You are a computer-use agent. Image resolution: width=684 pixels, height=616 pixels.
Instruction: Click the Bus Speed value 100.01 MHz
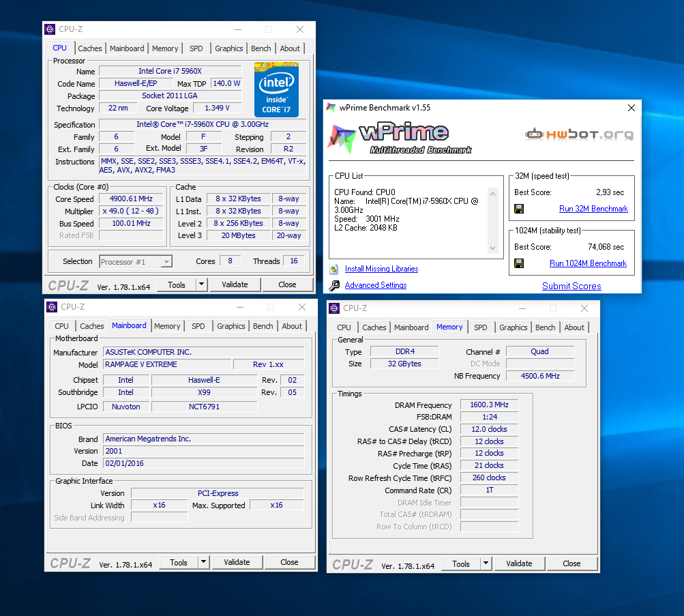click(x=132, y=223)
